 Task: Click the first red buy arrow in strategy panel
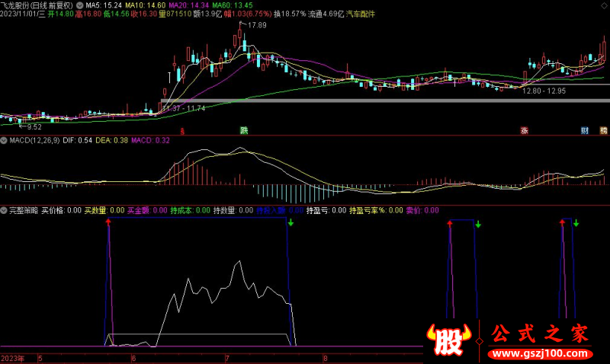point(108,222)
